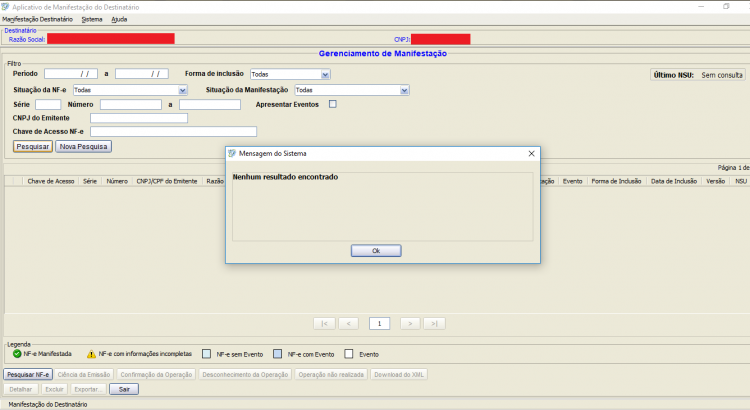Click the Ciência da Emissão button
The width and height of the screenshot is (750, 410).
[x=84, y=375]
